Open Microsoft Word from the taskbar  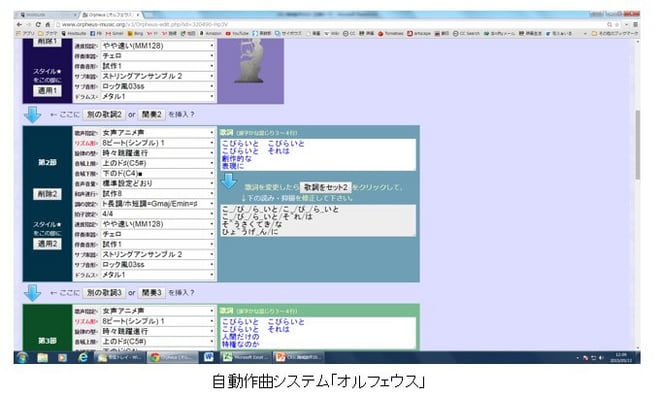[208, 357]
